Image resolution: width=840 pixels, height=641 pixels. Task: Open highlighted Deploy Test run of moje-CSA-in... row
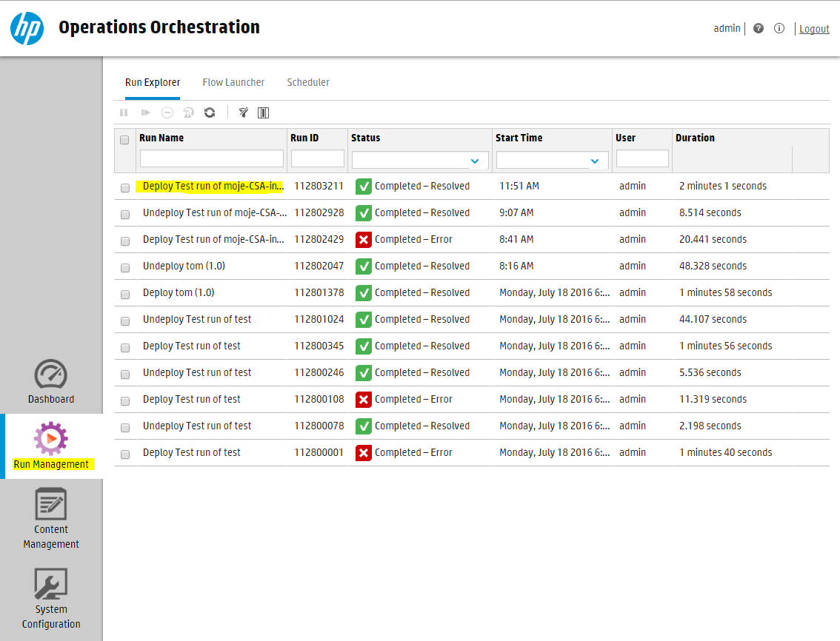click(213, 187)
